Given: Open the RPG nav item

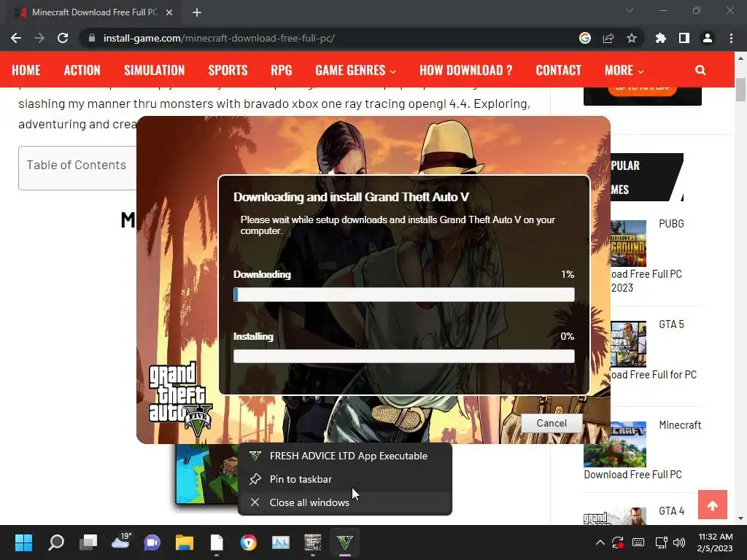Looking at the screenshot, I should (282, 70).
